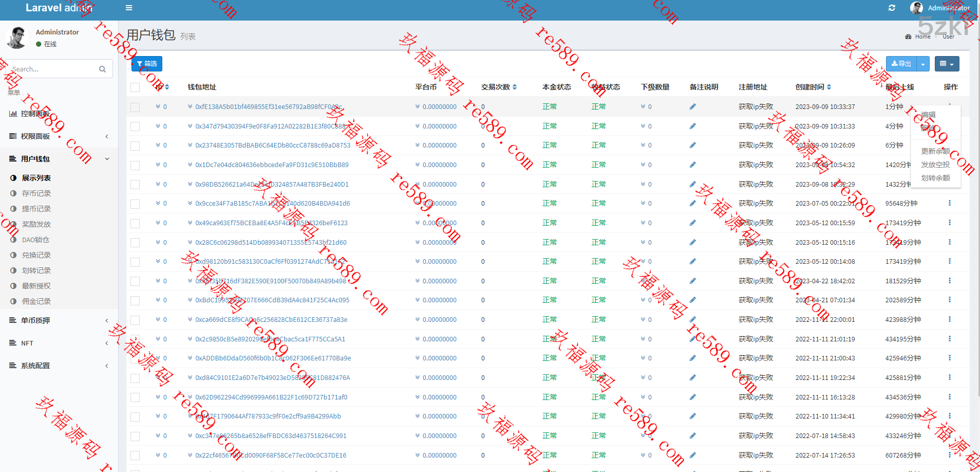Expand the 单币质押 sidebar menu
This screenshot has width=980, height=472.
click(59, 320)
